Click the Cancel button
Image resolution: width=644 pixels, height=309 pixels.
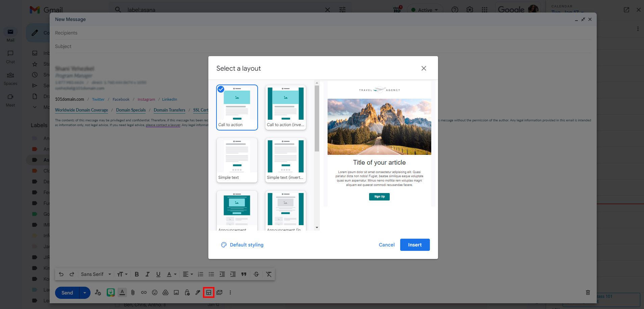[386, 245]
